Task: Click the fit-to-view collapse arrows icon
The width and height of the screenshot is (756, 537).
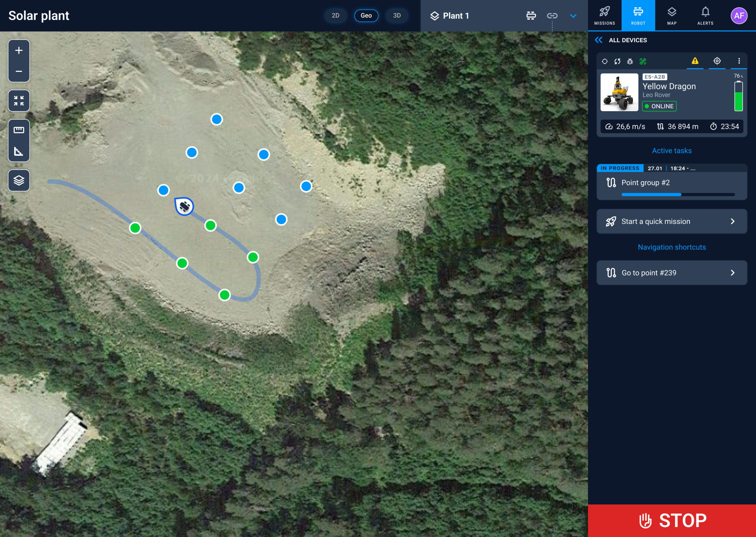Action: point(19,101)
